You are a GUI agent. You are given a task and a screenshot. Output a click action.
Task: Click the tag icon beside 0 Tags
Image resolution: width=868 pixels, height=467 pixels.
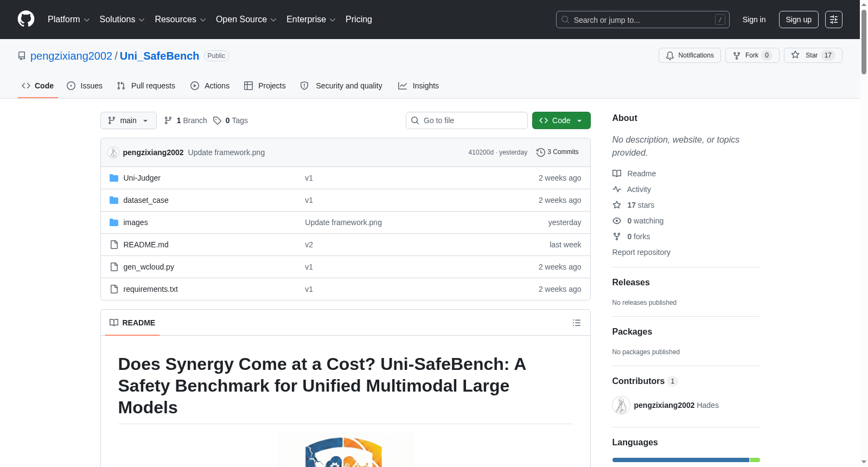coord(217,120)
